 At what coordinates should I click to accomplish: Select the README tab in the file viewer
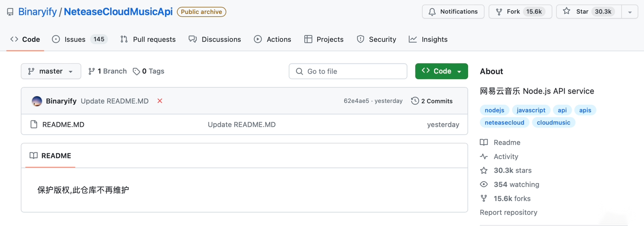(50, 156)
